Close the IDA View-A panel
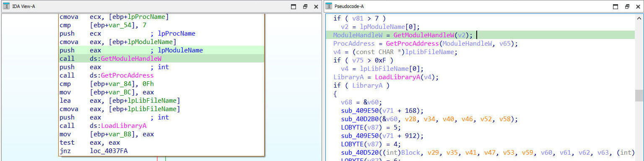This screenshot has height=161, width=644. pos(316,7)
